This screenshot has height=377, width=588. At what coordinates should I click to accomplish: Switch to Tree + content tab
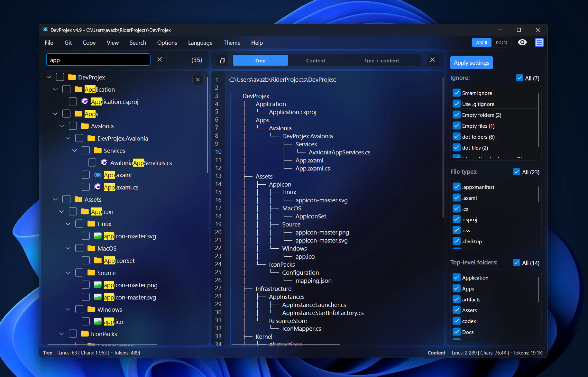coord(381,60)
